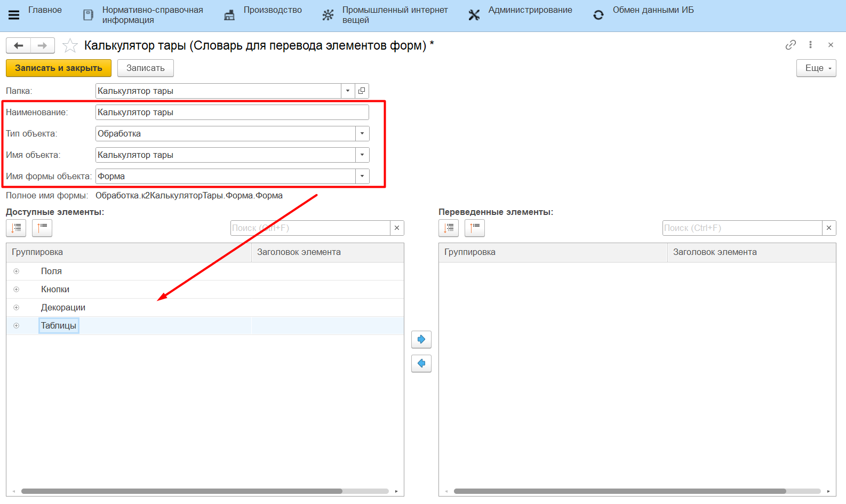The image size is (846, 504).
Task: Click the back navigation arrow
Action: (19, 46)
